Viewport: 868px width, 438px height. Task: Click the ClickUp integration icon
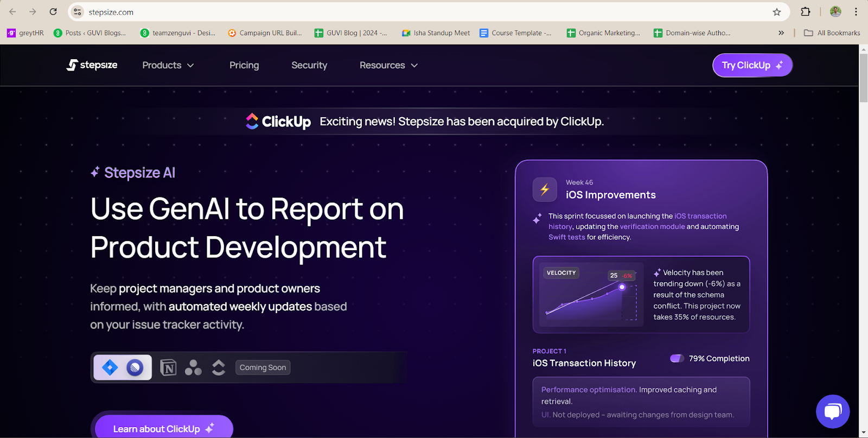click(x=219, y=367)
